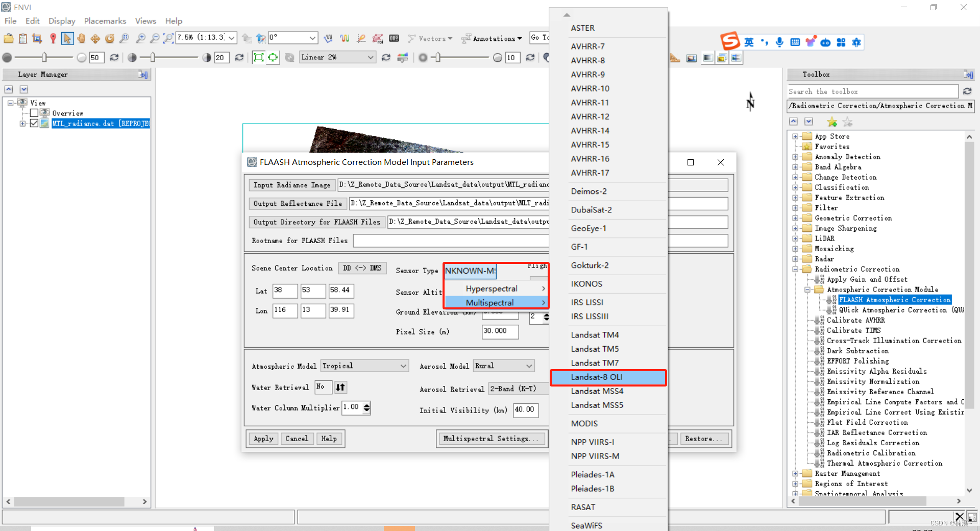Toggle the MTL_radiance.dat layer checkbox
Screen dimensions: 980x531
pos(34,123)
